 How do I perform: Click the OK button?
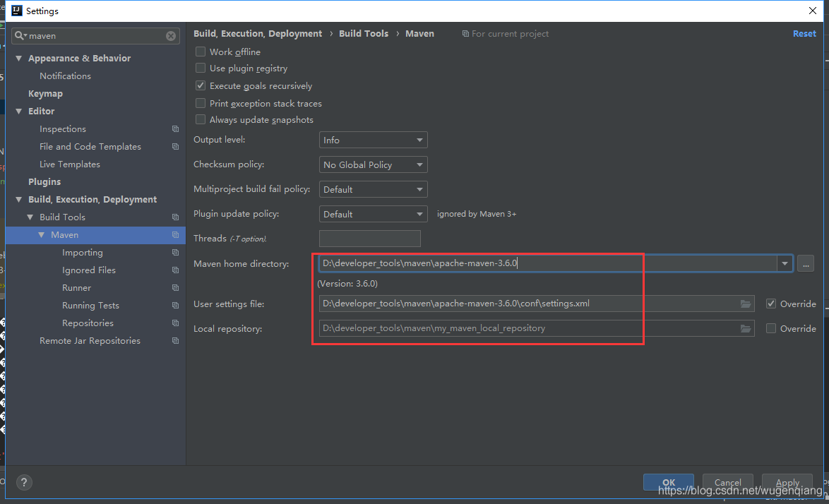coord(668,482)
